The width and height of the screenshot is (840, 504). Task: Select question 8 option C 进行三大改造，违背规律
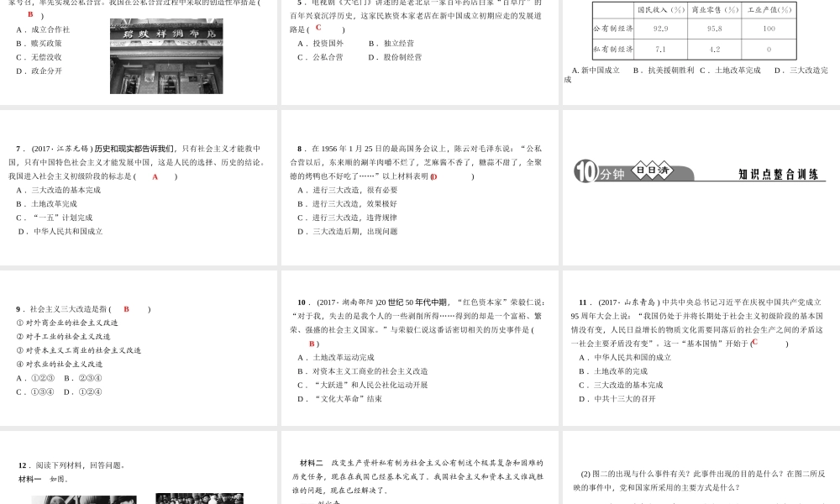pos(347,218)
